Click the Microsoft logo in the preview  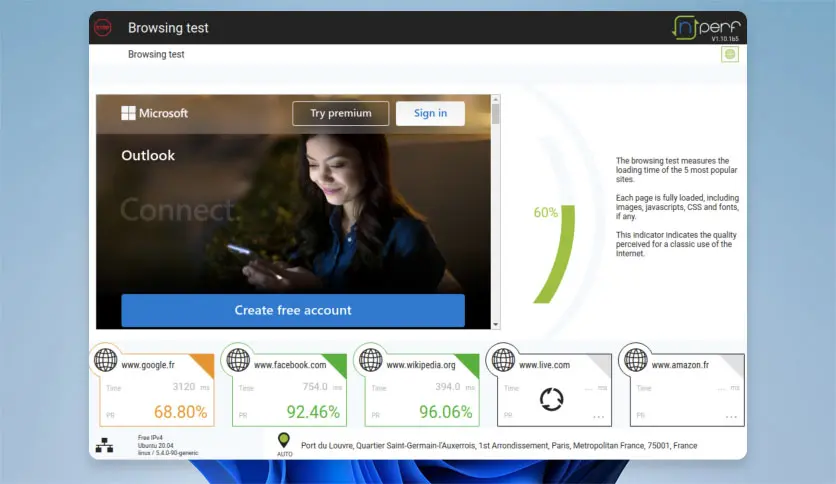(x=155, y=113)
